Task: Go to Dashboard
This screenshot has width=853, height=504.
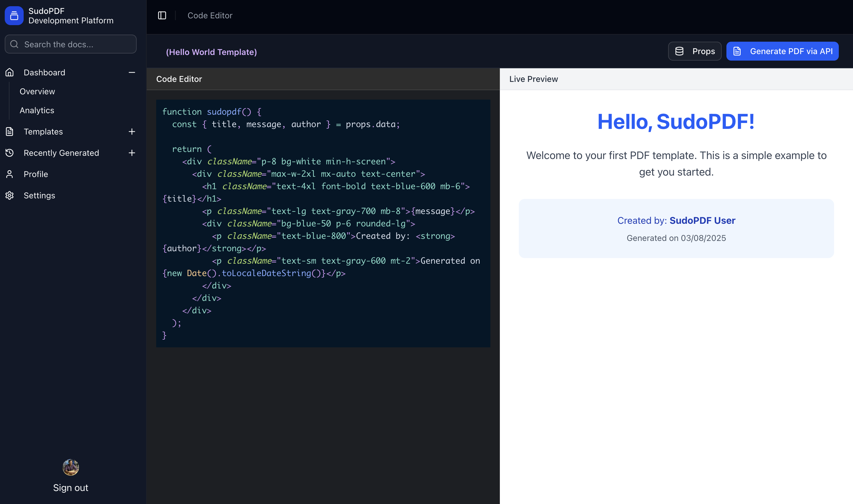Action: click(x=44, y=72)
